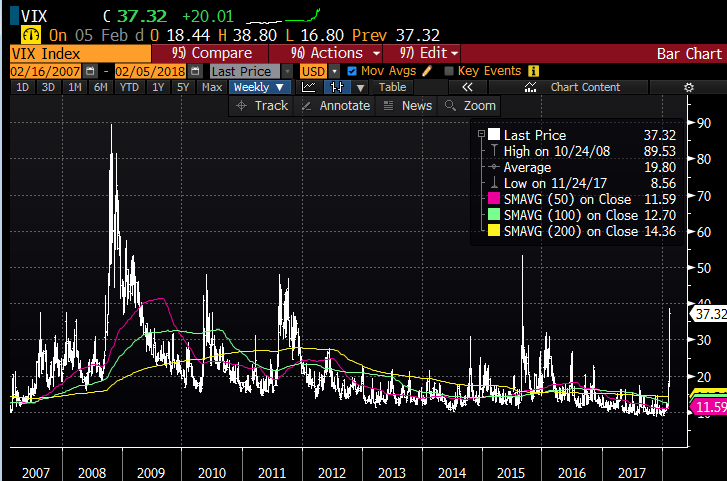Screen dimensions: 727x481
Task: Open start date calendar picker
Action: coord(91,71)
